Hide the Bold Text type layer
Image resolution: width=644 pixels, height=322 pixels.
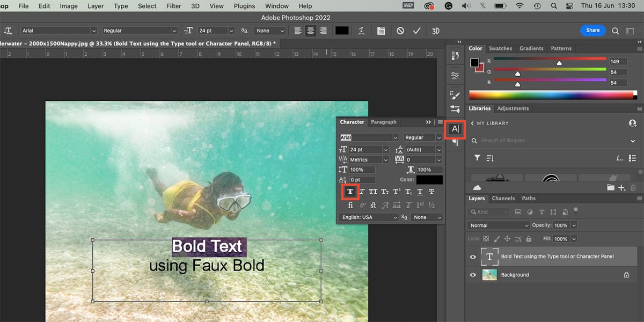click(473, 257)
